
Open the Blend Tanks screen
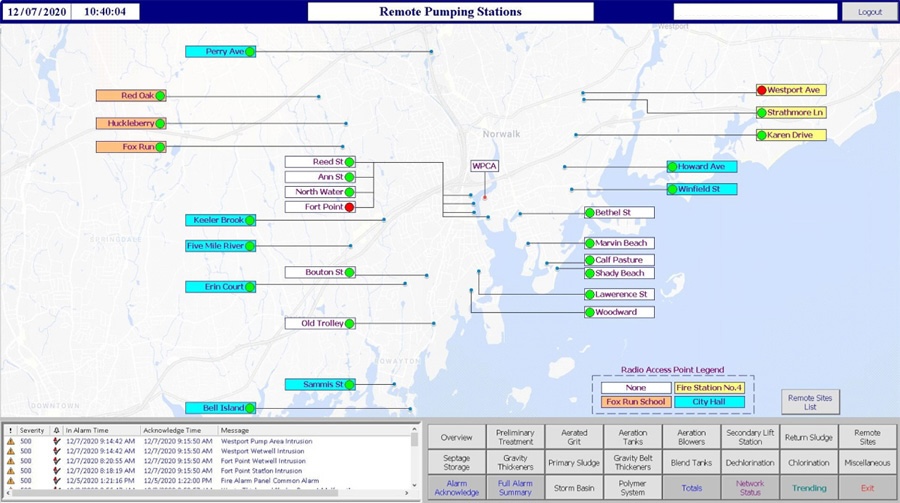(691, 463)
